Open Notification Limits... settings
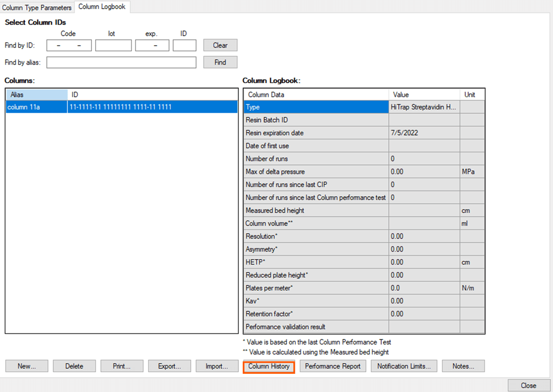 coord(404,366)
